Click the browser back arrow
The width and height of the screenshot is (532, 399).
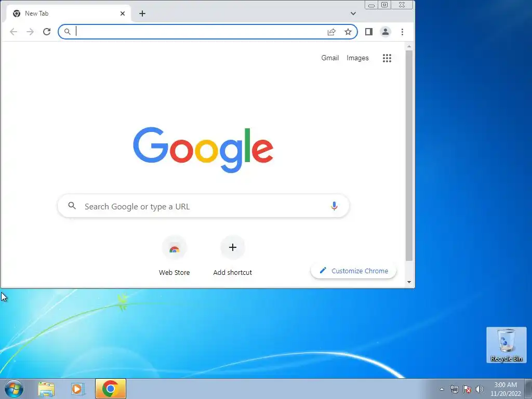click(x=14, y=32)
